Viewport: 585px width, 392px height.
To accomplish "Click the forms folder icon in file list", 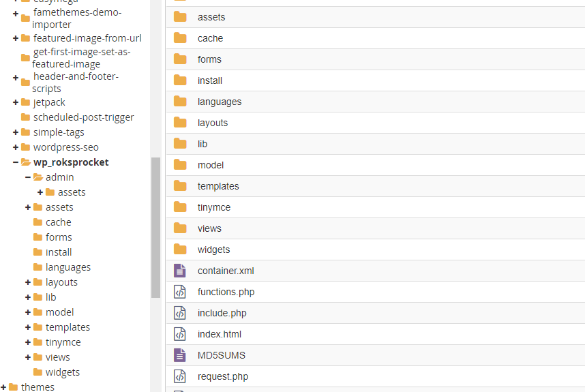I will click(180, 59).
